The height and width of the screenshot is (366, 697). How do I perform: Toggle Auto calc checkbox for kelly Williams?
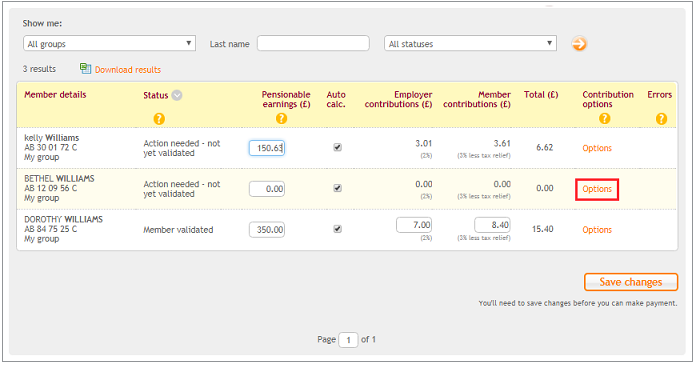337,147
